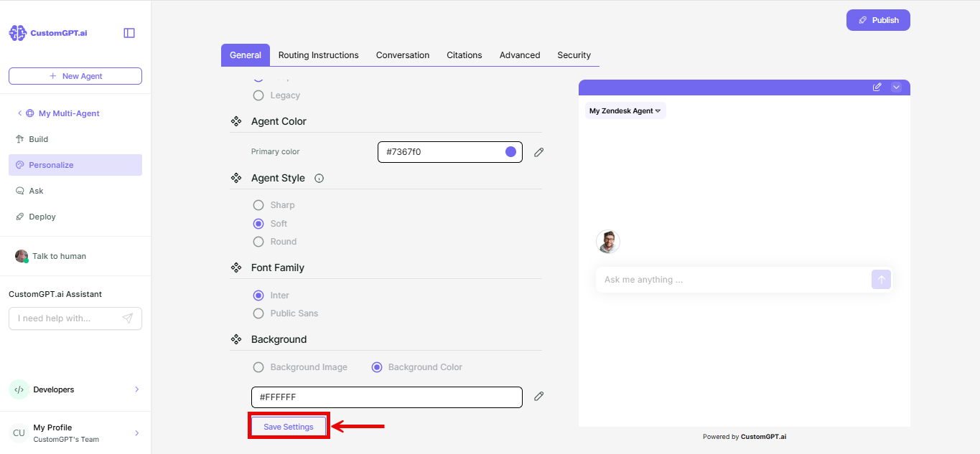Click edit icon in chat preview header
Image resolution: width=980 pixels, height=454 pixels.
[x=877, y=87]
